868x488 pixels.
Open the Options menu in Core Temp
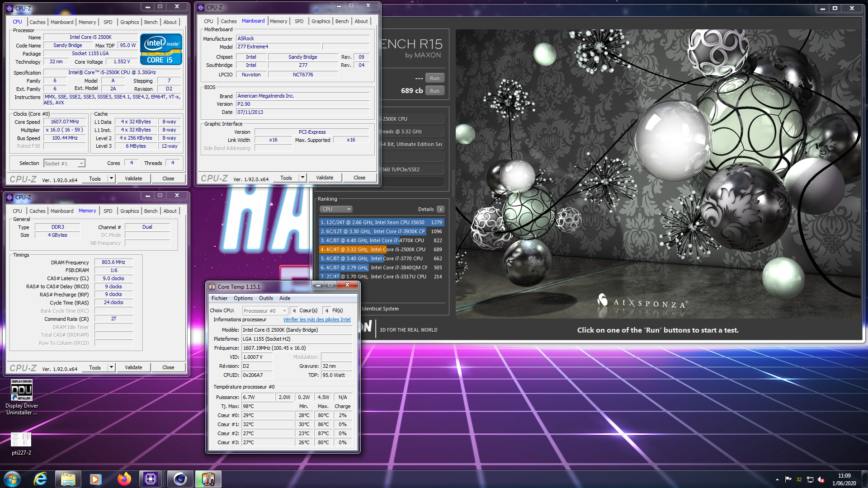[x=243, y=298]
